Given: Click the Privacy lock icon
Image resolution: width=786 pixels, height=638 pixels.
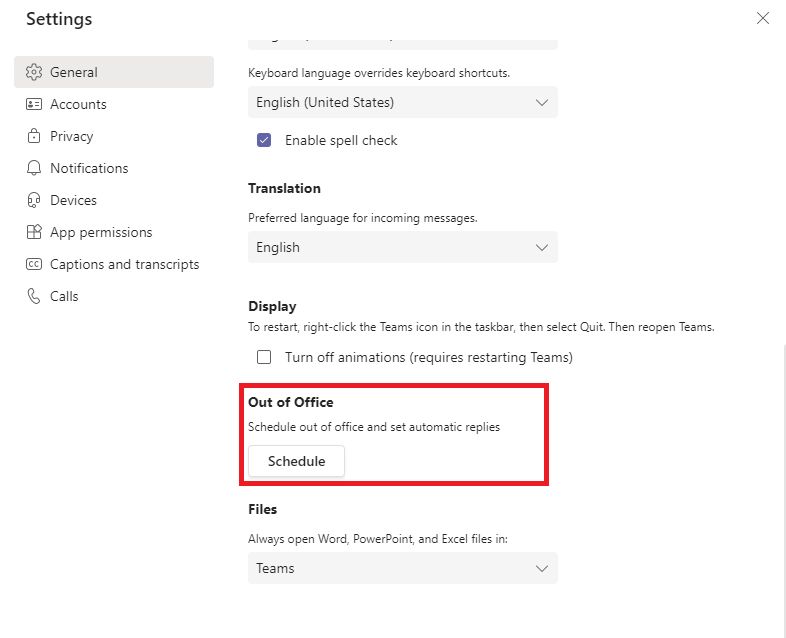Looking at the screenshot, I should [34, 136].
